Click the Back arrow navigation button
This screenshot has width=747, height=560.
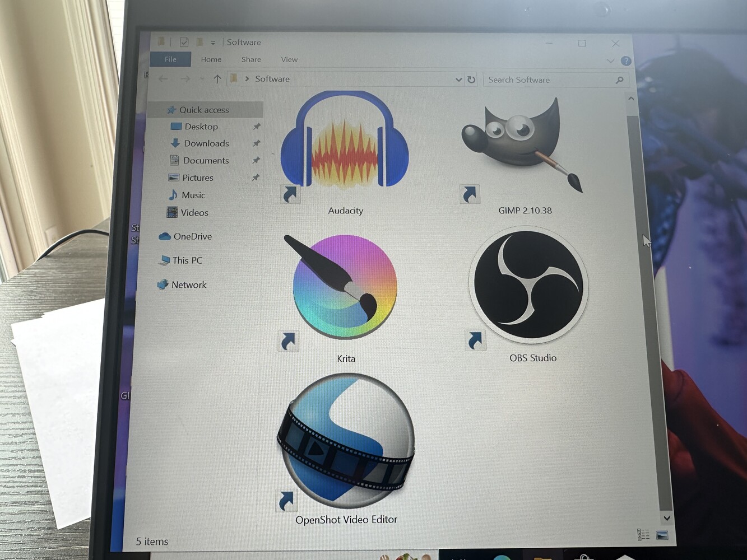[x=163, y=79]
